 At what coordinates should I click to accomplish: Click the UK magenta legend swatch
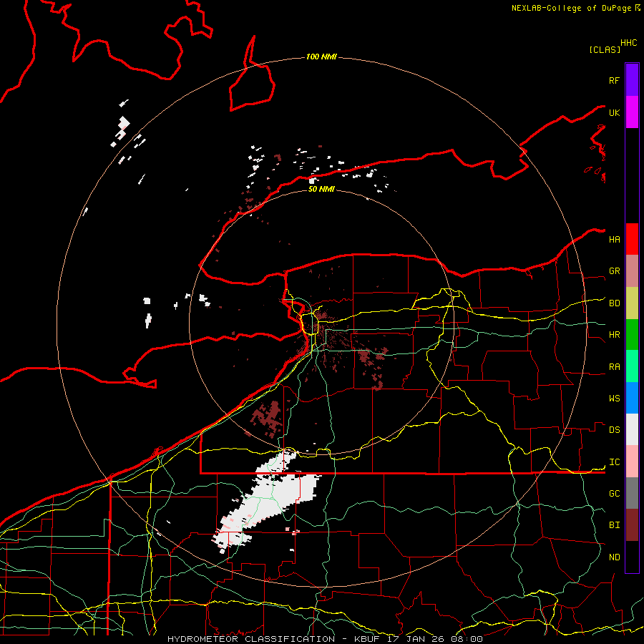(632, 112)
